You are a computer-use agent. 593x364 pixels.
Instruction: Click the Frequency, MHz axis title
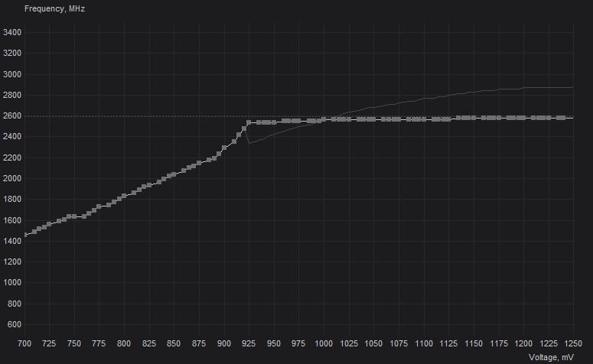click(x=54, y=8)
